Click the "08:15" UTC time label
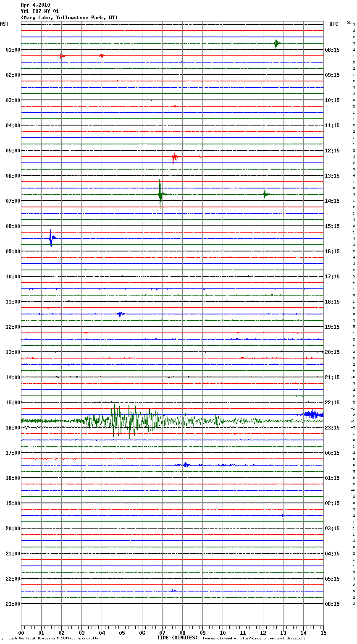357x644 pixels. (x=332, y=50)
